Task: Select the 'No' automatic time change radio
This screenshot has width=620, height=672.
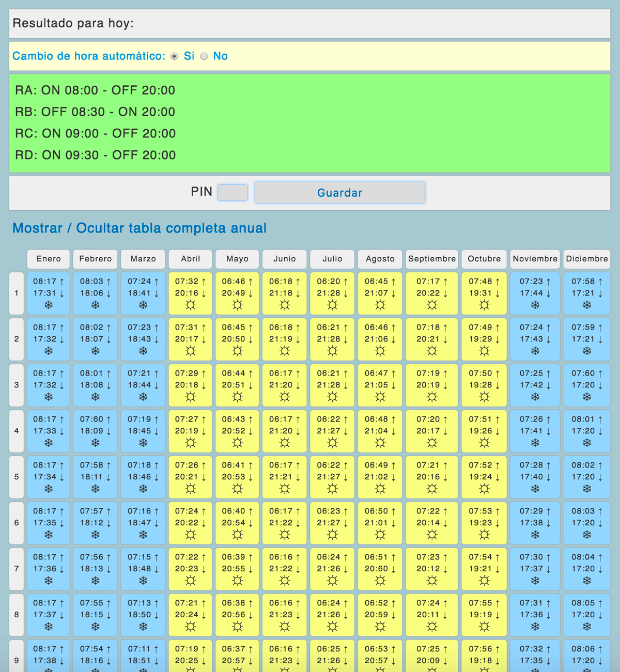Action: (204, 56)
